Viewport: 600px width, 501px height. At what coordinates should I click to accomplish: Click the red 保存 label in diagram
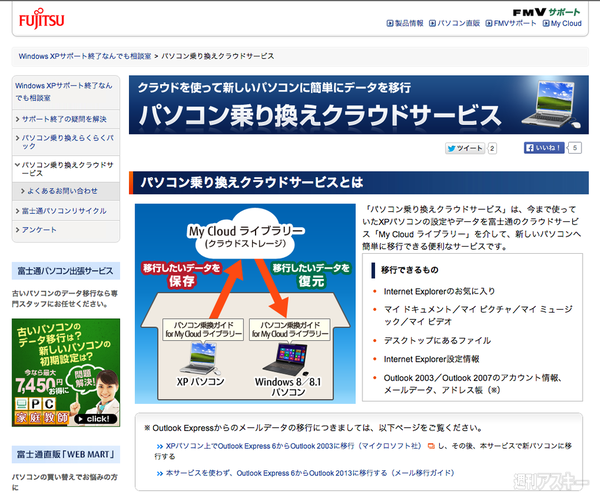point(182,281)
